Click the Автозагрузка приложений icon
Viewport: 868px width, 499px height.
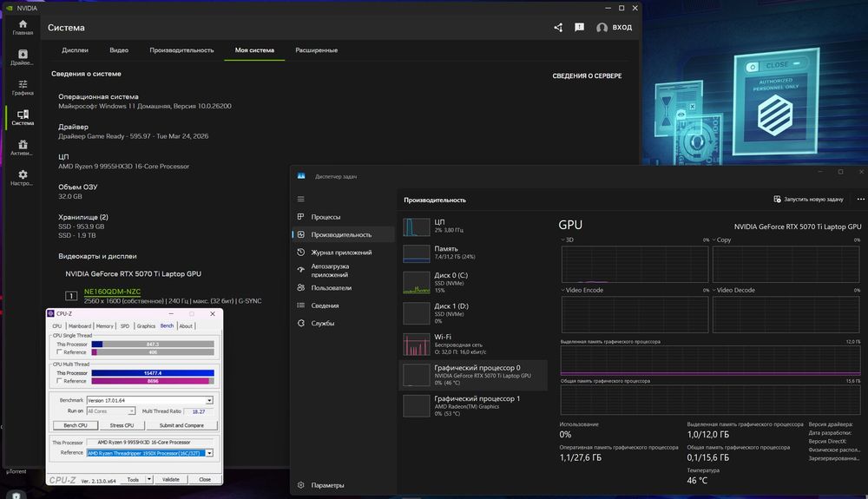300,270
